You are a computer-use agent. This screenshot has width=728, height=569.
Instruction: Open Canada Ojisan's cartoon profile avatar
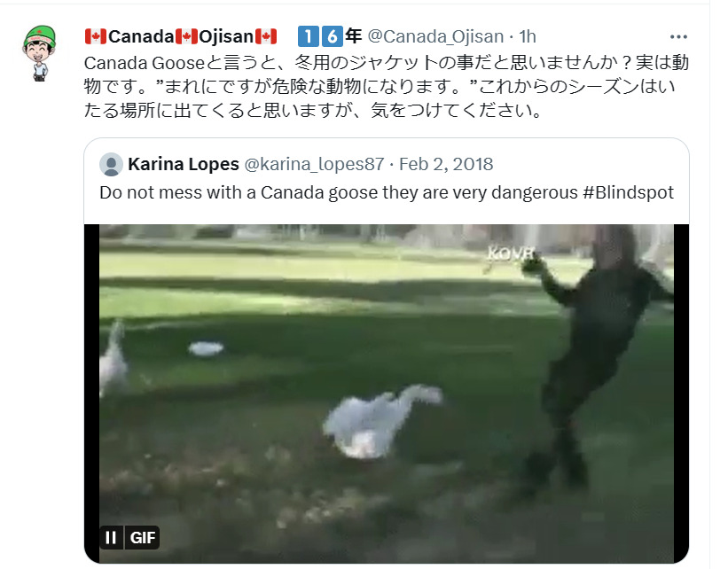40,53
